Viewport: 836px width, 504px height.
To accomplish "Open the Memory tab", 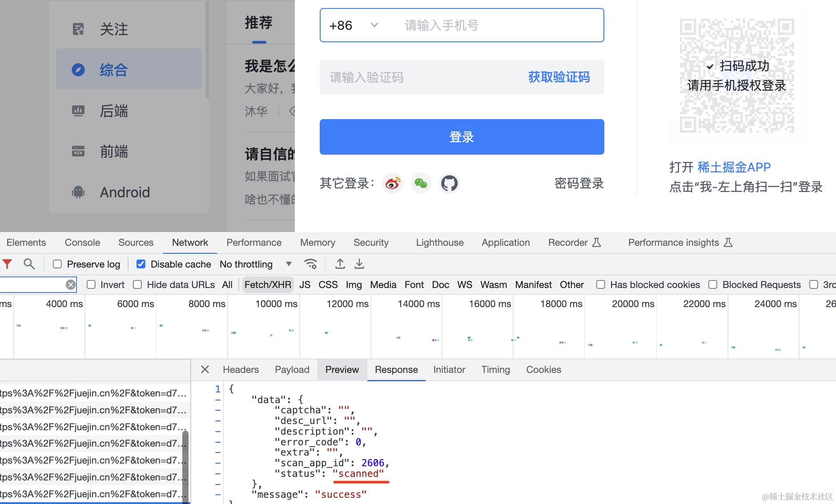I will 318,242.
